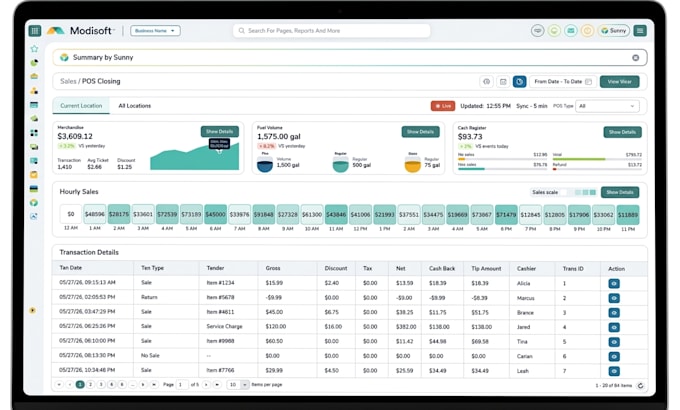This screenshot has width=680, height=410.
Task: Click Show Details in Hourly Sales section
Action: [620, 192]
